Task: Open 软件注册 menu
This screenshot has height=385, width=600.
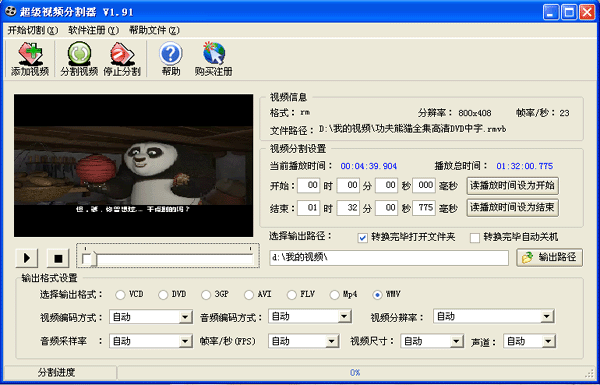Action: (94, 30)
